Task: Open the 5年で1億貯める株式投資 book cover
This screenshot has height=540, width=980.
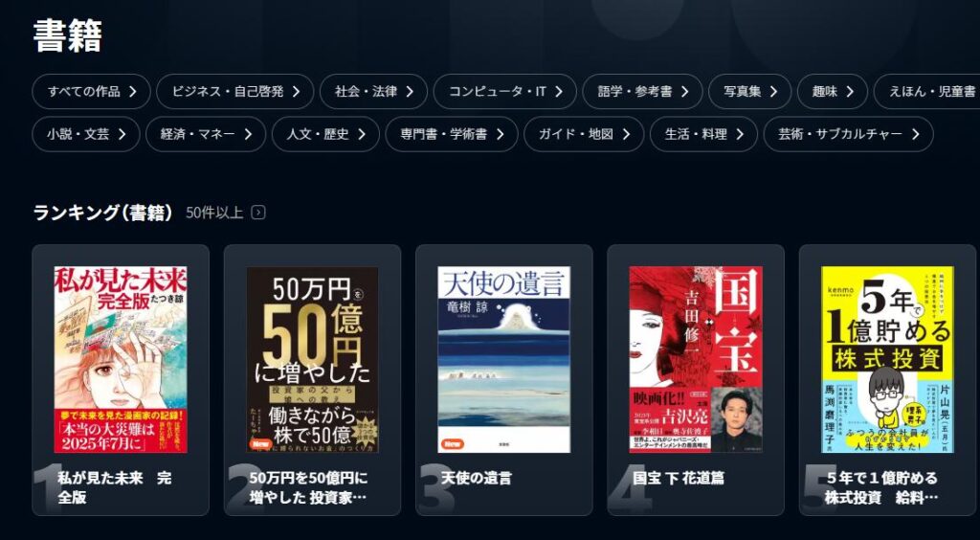Action: [x=887, y=359]
